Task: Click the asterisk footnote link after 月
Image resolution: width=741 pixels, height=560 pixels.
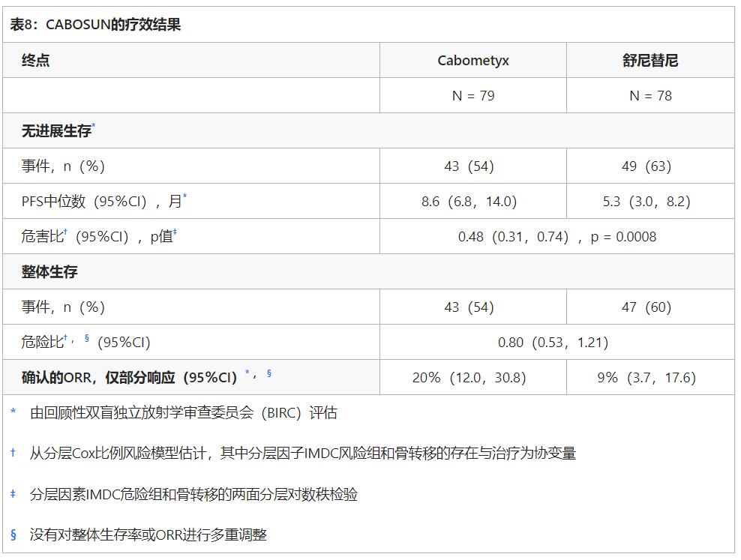Action: (184, 196)
